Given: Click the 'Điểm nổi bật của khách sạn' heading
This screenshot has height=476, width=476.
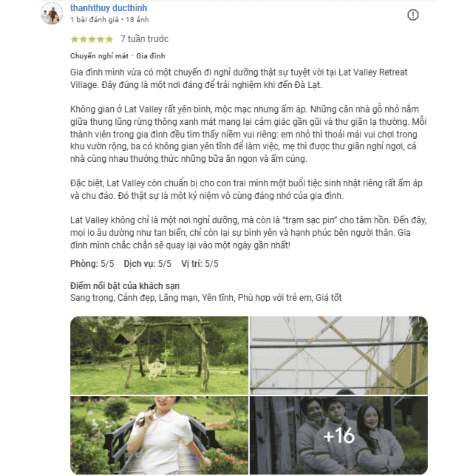Looking at the screenshot, I should 125,286.
